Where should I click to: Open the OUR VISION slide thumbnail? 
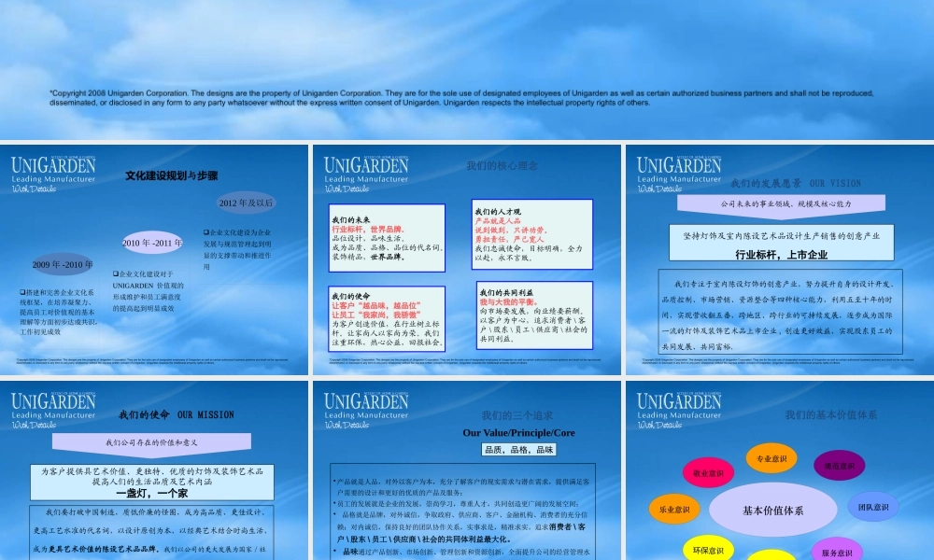point(780,260)
